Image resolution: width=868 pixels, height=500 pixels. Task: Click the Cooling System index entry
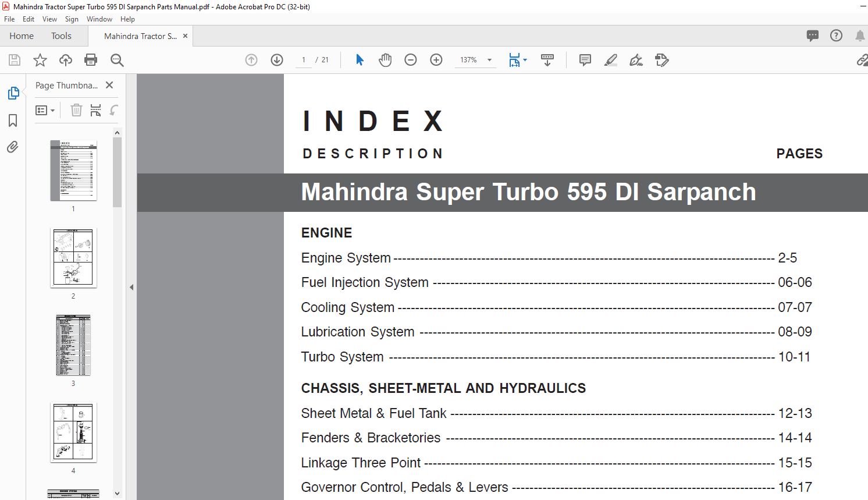pos(556,307)
